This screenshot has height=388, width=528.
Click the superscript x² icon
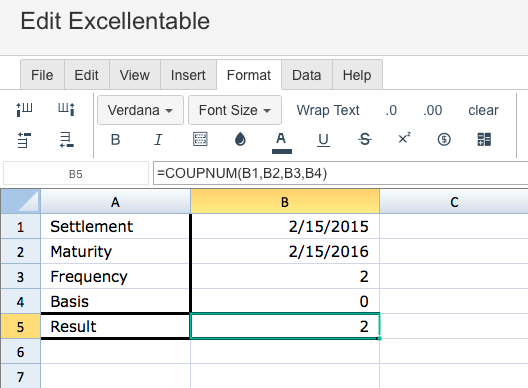pyautogui.click(x=404, y=138)
